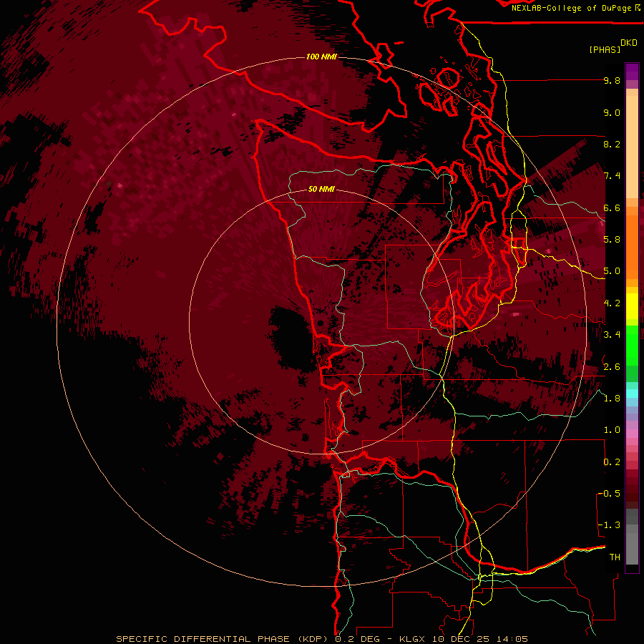The width and height of the screenshot is (644, 644).
Task: Click the 6.6 legend value
Action: [612, 208]
